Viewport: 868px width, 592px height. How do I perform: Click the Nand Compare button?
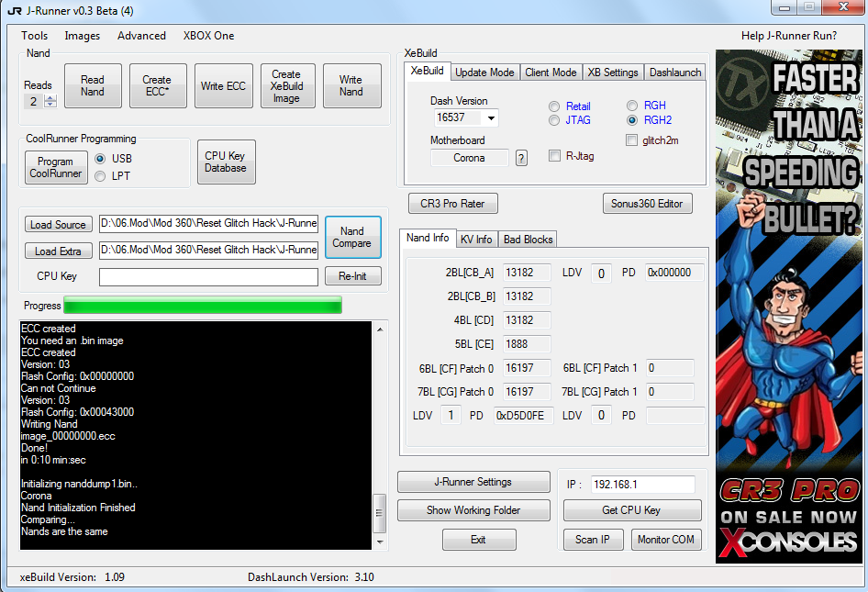(352, 237)
